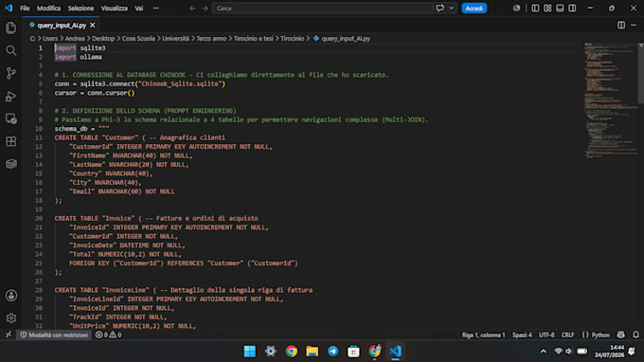Open the Visualizza menu

tap(115, 9)
